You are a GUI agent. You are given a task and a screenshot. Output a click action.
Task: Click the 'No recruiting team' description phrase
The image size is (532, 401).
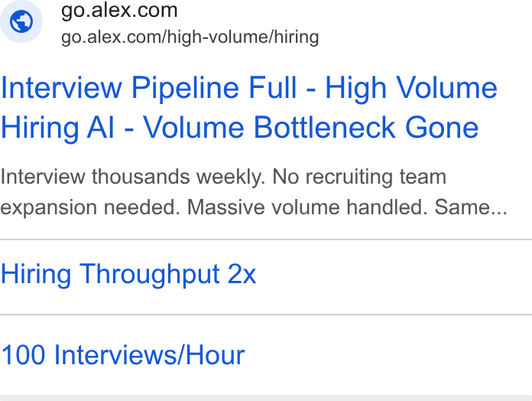point(359,177)
